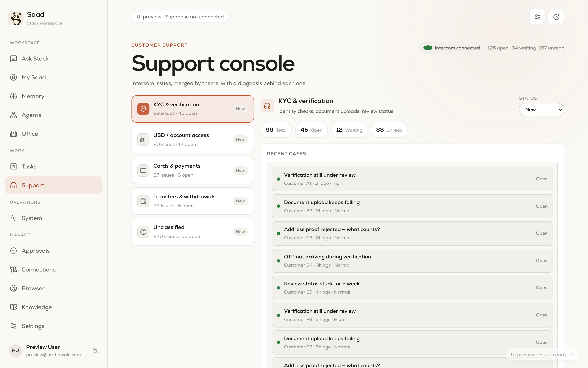The width and height of the screenshot is (588, 368).
Task: Open the Status dropdown showing New
Action: [x=541, y=110]
